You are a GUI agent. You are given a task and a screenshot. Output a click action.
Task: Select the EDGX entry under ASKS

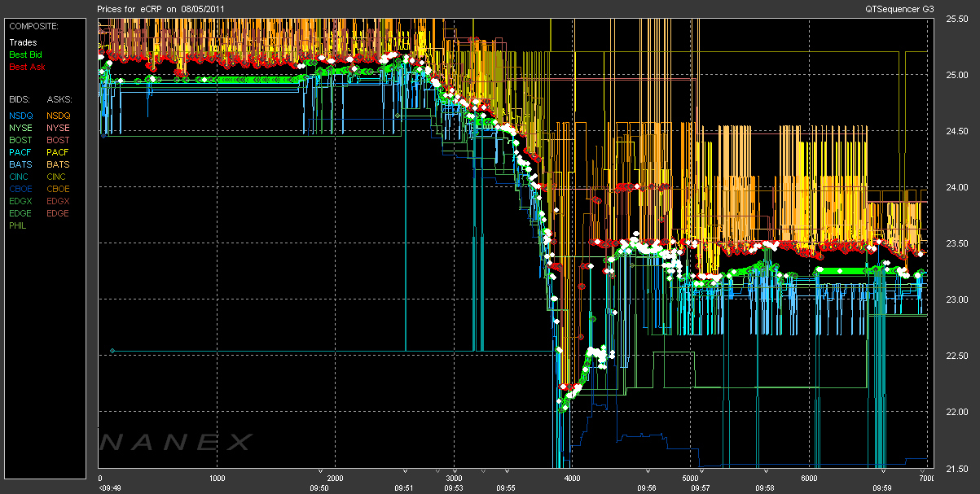[58, 201]
